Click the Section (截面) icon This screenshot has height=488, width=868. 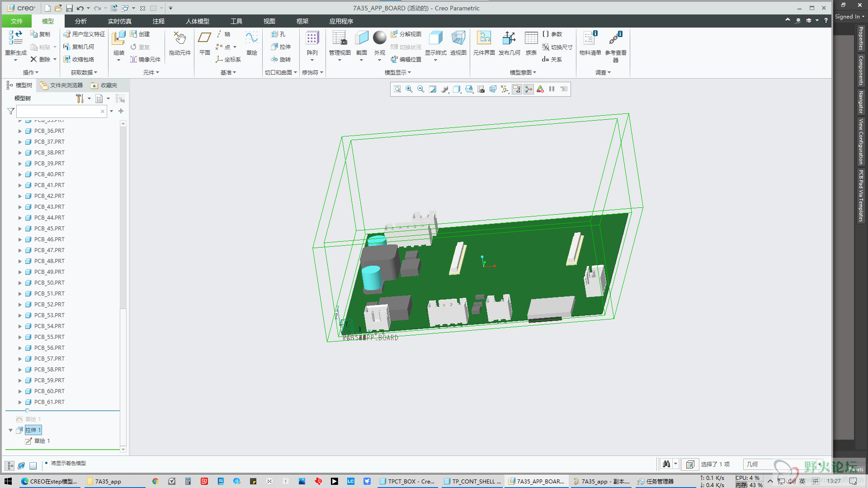point(362,38)
